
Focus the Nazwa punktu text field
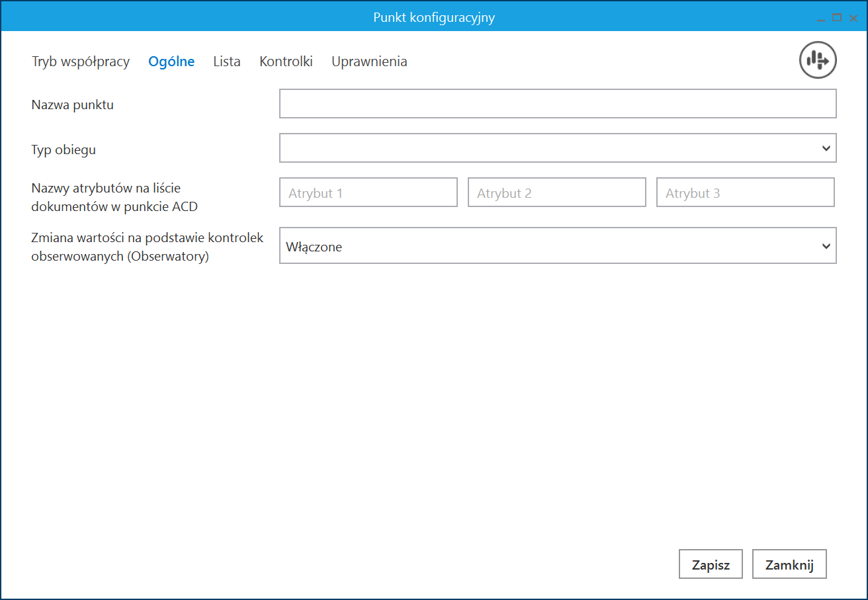[557, 105]
